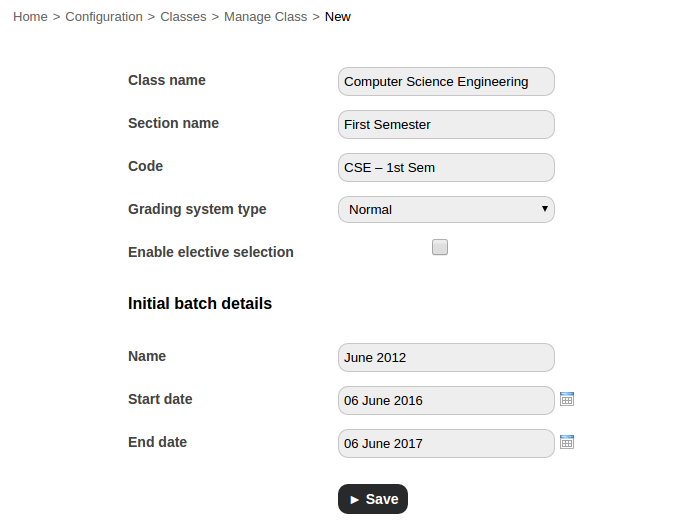Click the Class name label
This screenshot has height=526, width=690.
167,80
